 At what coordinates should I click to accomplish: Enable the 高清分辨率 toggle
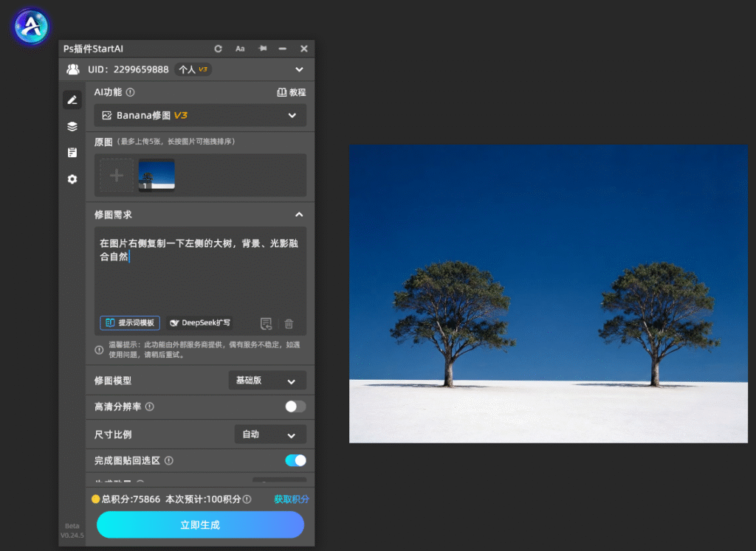pyautogui.click(x=295, y=406)
